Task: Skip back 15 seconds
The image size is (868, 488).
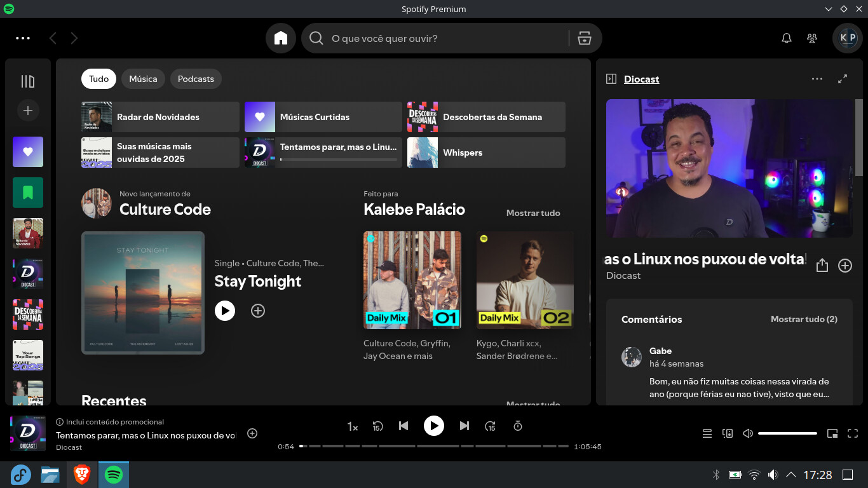Action: pos(377,426)
